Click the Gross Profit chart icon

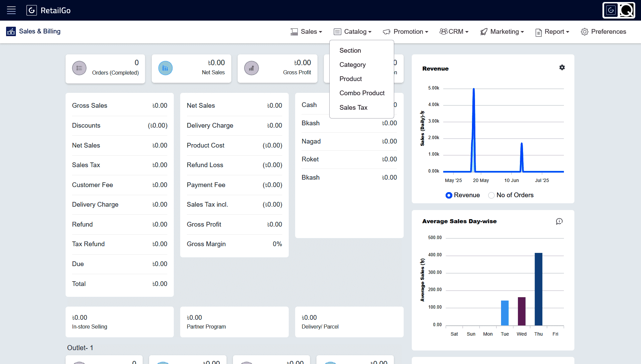coord(252,68)
